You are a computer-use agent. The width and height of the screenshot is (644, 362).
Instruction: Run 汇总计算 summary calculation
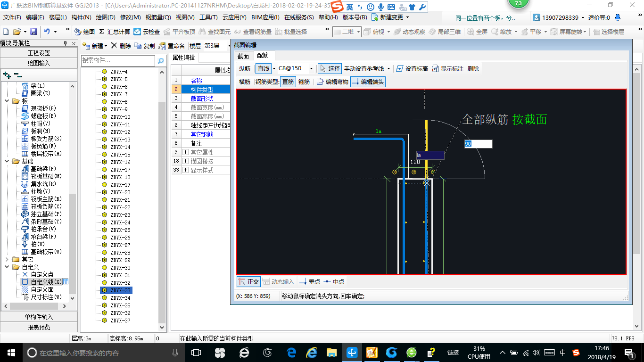tap(115, 32)
